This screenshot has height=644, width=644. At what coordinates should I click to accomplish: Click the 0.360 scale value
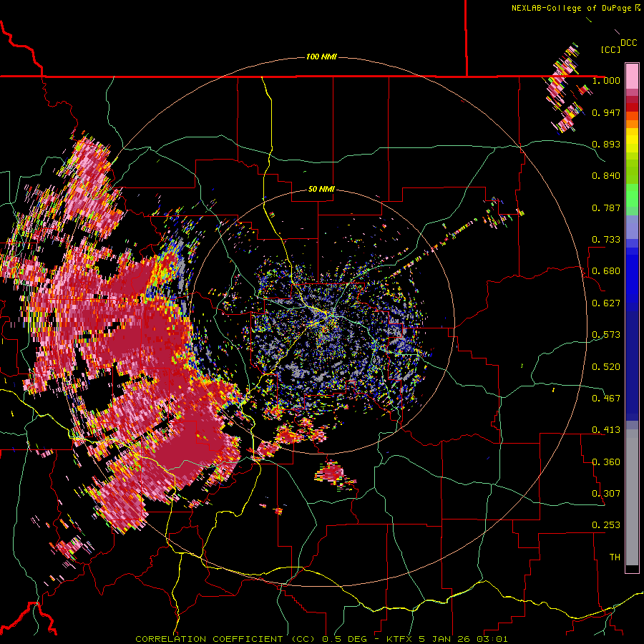[x=606, y=462]
